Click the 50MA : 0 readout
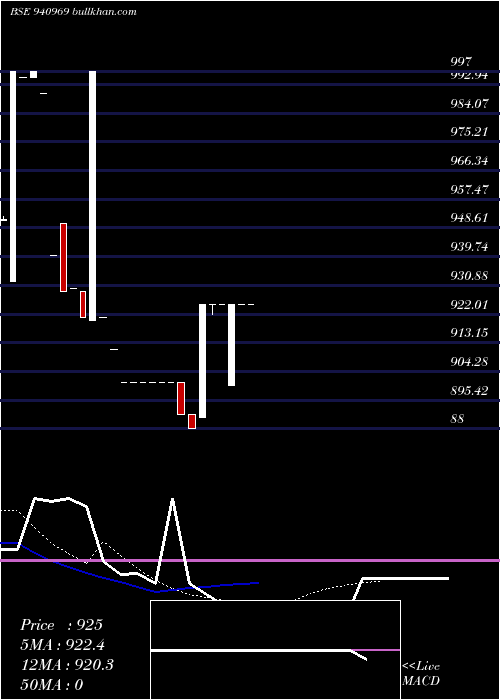 [52, 684]
